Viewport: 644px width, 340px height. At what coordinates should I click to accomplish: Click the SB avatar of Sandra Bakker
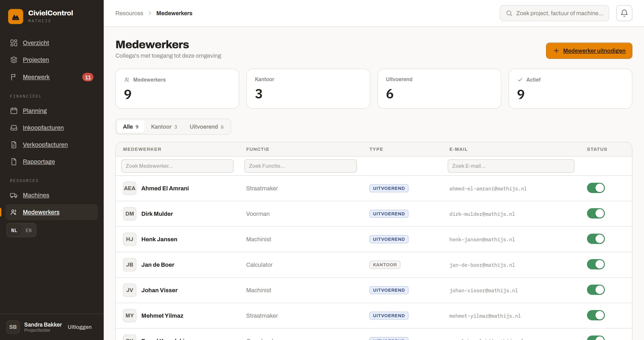point(13,327)
